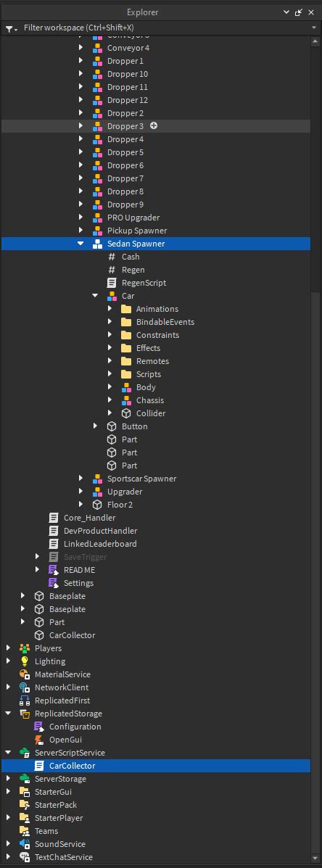Viewport: 322px width, 868px height.
Task: Click the Animations folder icon
Action: tap(126, 309)
